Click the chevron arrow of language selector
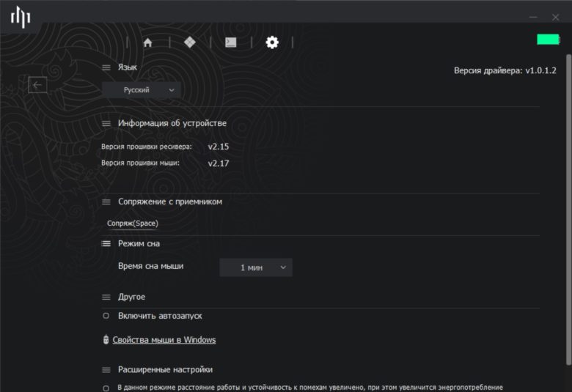Image resolution: width=572 pixels, height=392 pixels. (172, 90)
